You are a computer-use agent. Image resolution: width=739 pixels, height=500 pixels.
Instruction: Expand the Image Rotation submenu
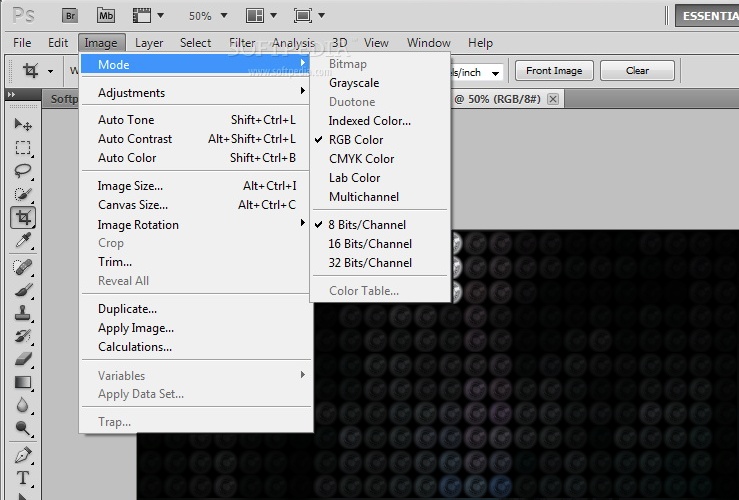click(196, 224)
